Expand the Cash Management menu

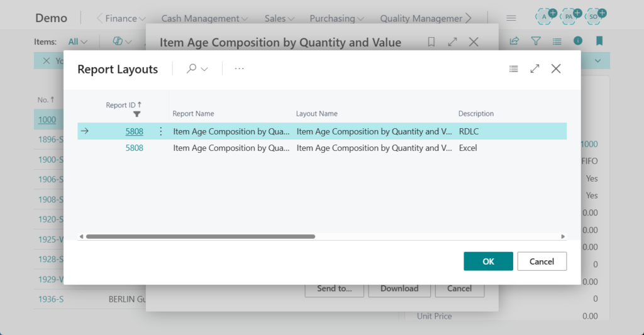click(x=204, y=19)
